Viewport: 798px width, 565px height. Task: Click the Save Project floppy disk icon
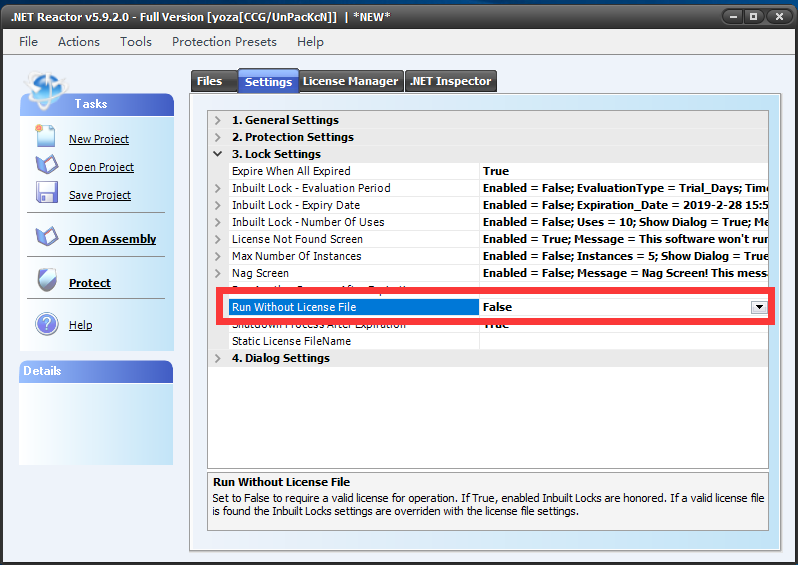click(x=47, y=193)
